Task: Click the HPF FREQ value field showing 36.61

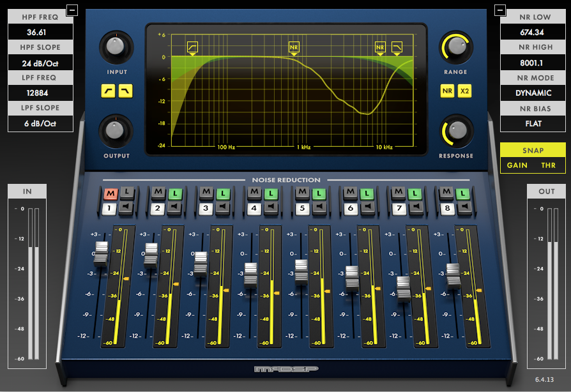Action: [x=40, y=31]
